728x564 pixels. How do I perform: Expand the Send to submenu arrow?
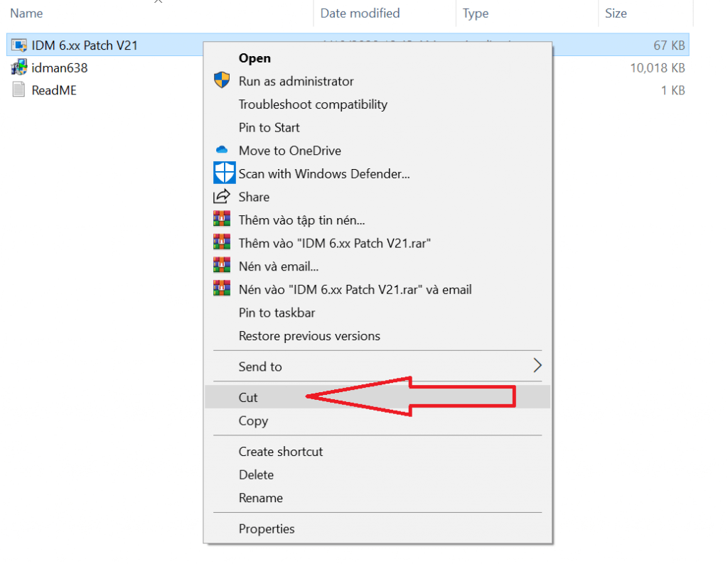coord(537,367)
